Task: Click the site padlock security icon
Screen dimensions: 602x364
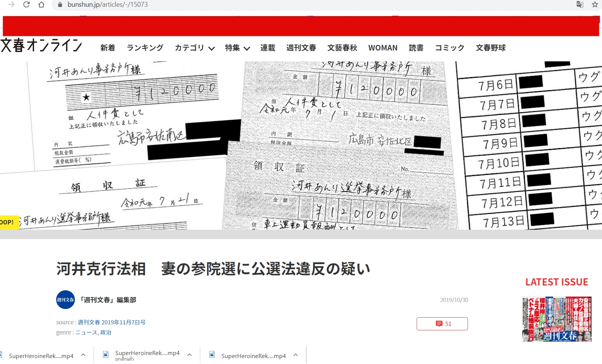Action: pyautogui.click(x=60, y=4)
